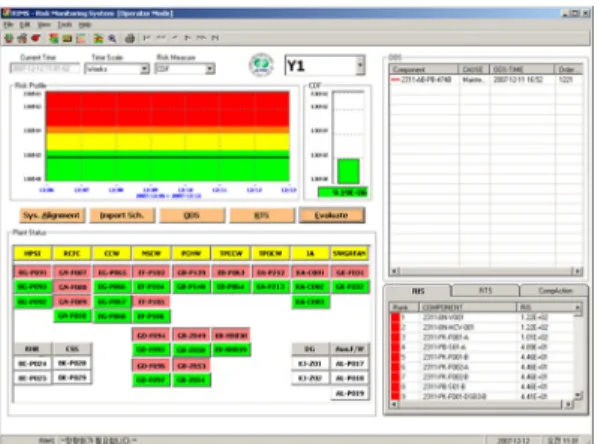The width and height of the screenshot is (598, 444).
Task: Click the red-and-green chart toolbar icon
Action: pos(54,38)
